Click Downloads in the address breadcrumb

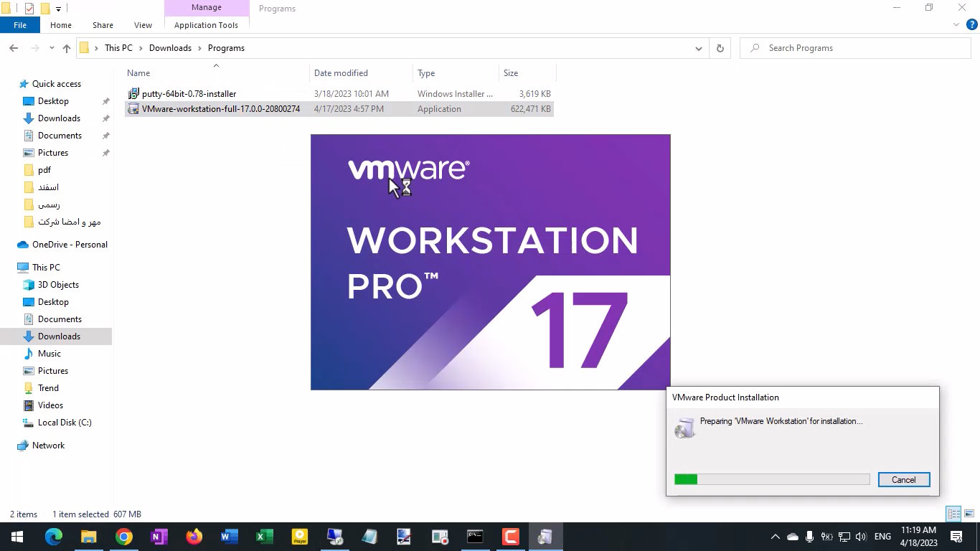(170, 48)
